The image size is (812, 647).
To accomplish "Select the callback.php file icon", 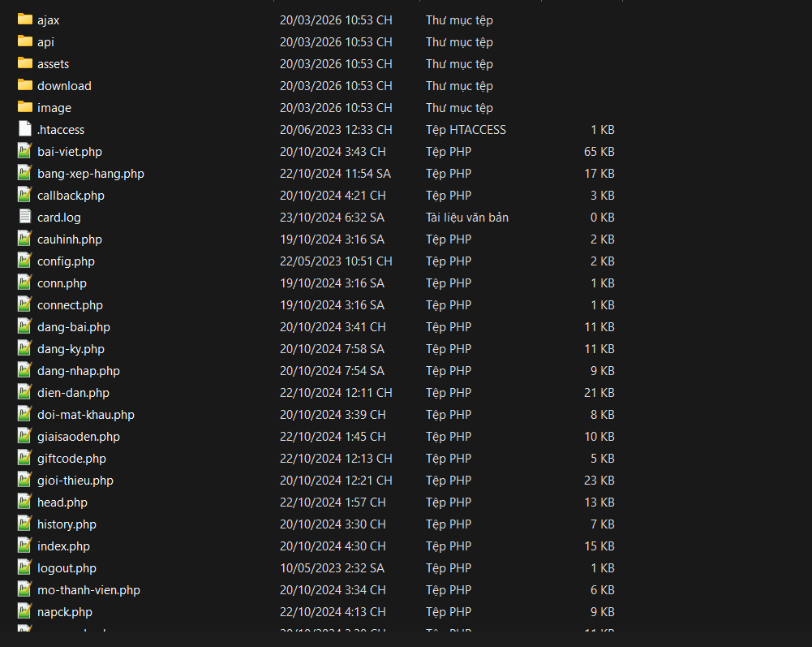I will click(x=25, y=194).
